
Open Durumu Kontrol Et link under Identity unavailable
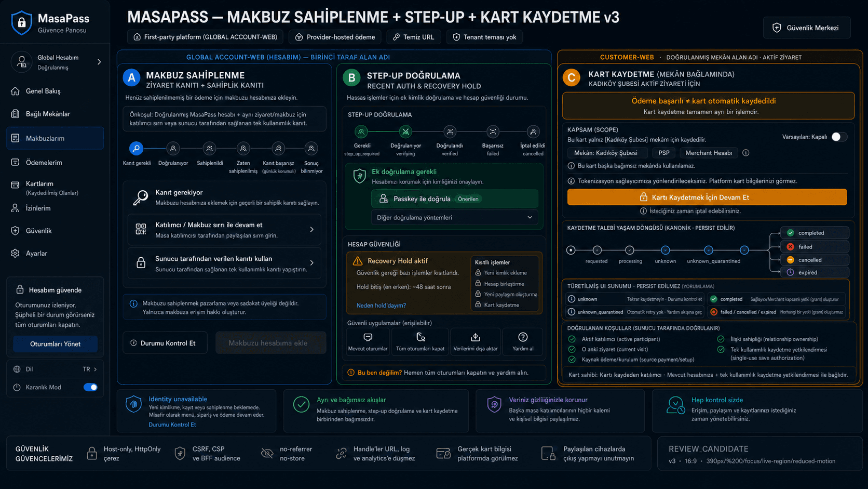click(172, 425)
